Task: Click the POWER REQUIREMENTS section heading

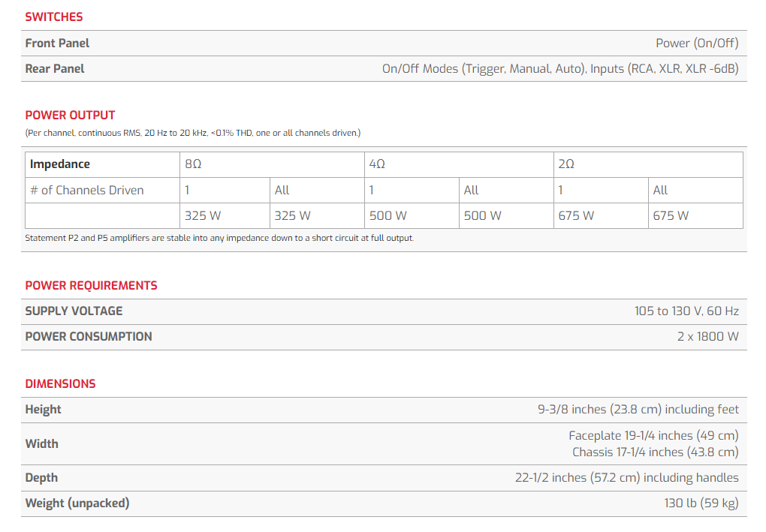Action: pyautogui.click(x=91, y=285)
